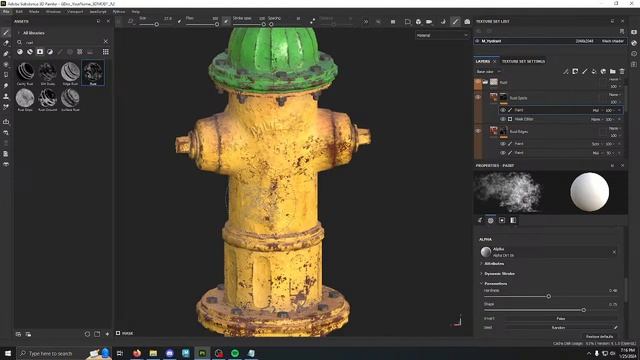Image resolution: width=640 pixels, height=360 pixels.
Task: Hide the Mask Editor effect
Action: (503, 119)
